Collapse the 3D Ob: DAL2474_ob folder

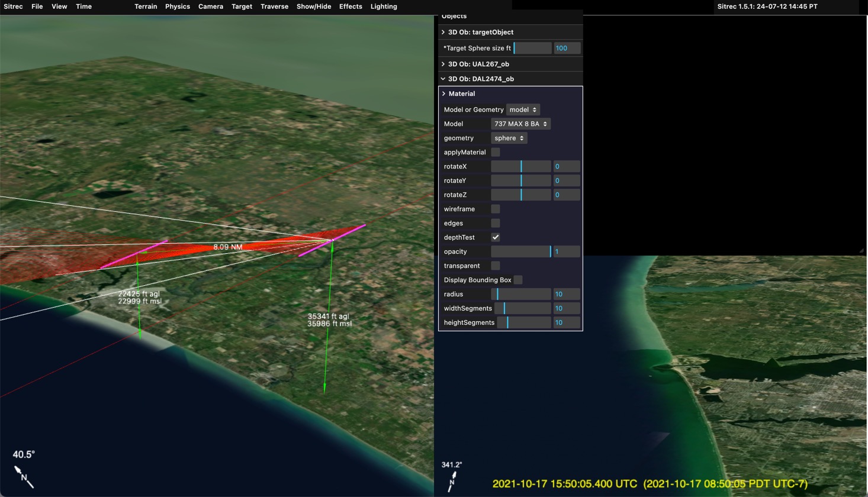[x=480, y=79]
